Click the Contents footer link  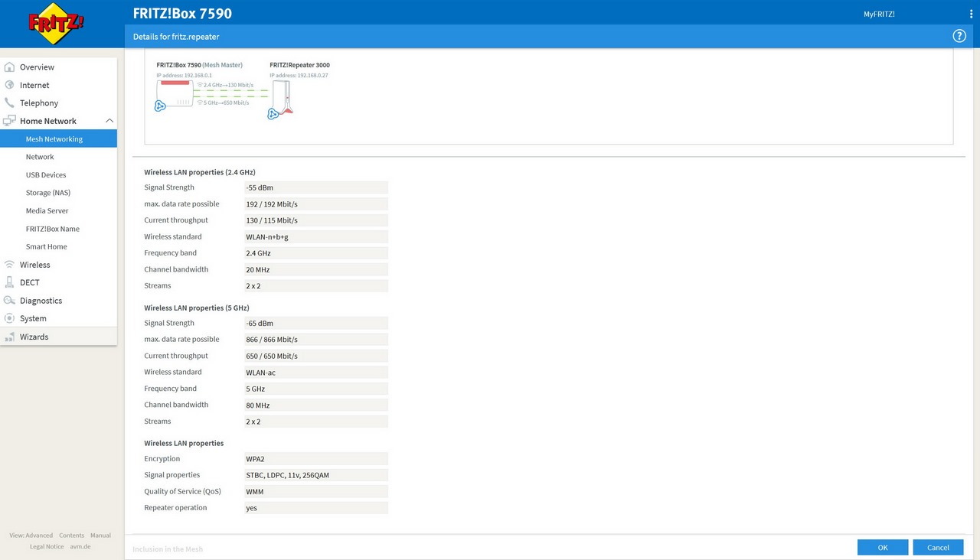[x=71, y=536]
